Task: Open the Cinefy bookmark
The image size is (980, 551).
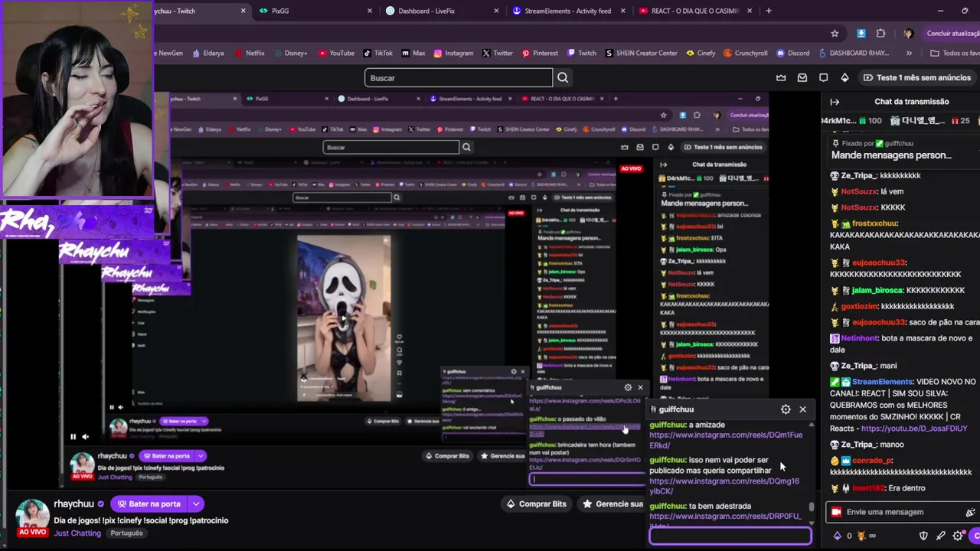Action: click(x=701, y=53)
